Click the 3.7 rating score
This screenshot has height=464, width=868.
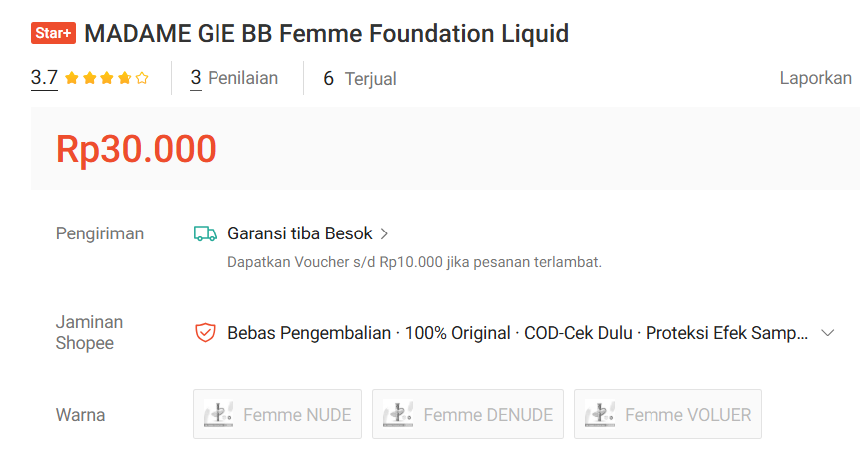[x=44, y=78]
